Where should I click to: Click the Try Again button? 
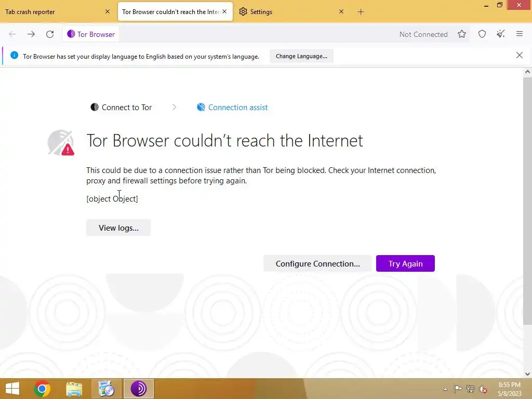[x=405, y=263]
